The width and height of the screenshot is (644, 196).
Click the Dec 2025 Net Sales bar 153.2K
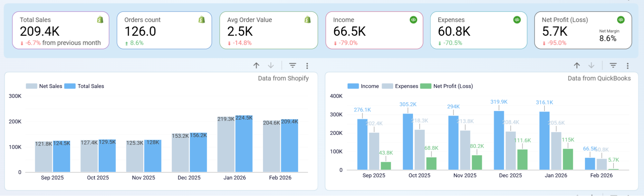tap(180, 153)
